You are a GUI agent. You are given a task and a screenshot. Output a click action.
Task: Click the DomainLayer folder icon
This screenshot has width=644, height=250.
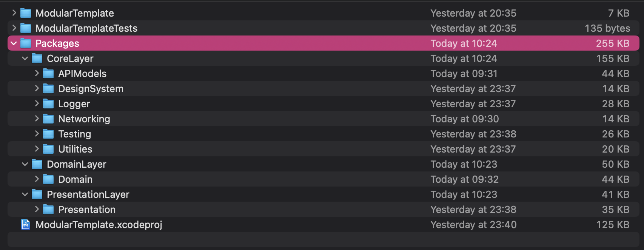37,164
